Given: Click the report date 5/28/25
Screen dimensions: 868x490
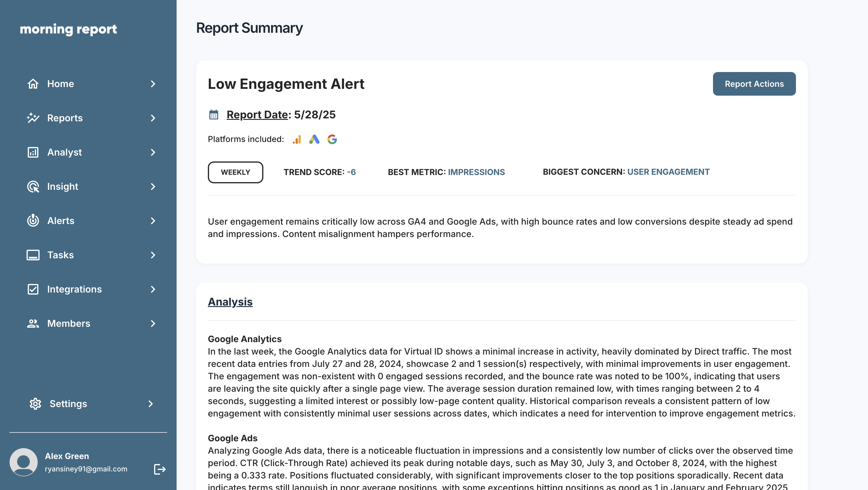Looking at the screenshot, I should point(315,115).
